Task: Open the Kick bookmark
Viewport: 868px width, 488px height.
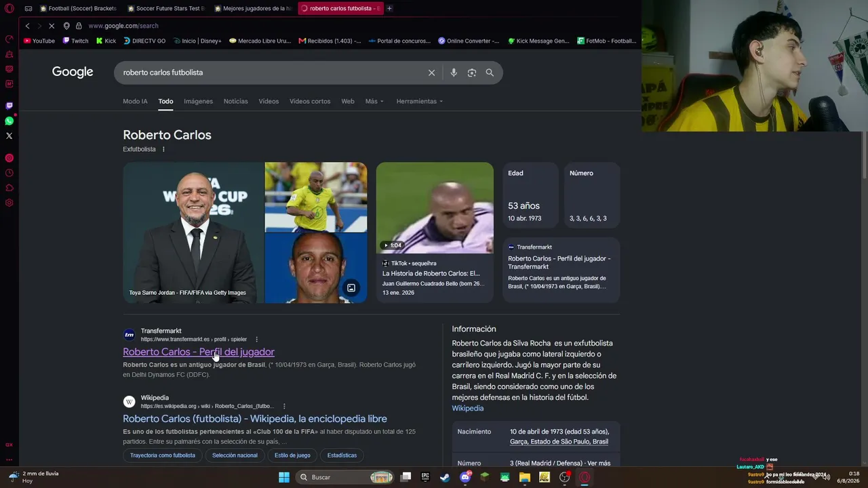Action: (x=106, y=41)
